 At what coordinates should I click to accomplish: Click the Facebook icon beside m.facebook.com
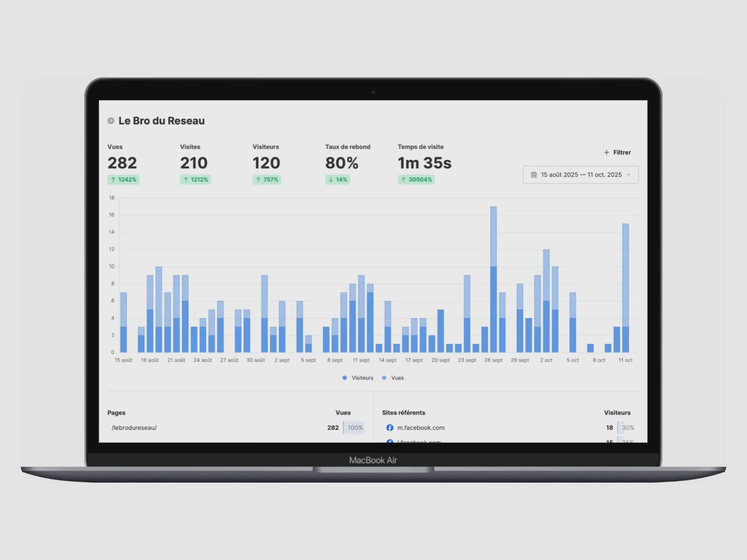pos(389,428)
